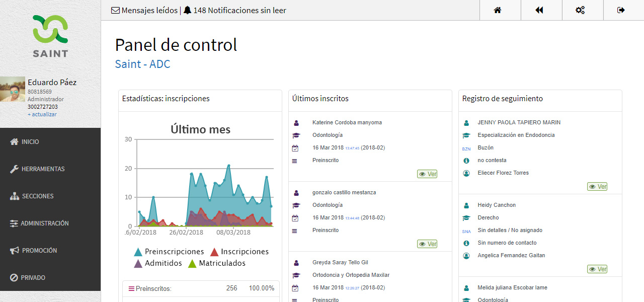Toggle the Preinscripciones series in chart legend
644x302 pixels.
(x=169, y=252)
